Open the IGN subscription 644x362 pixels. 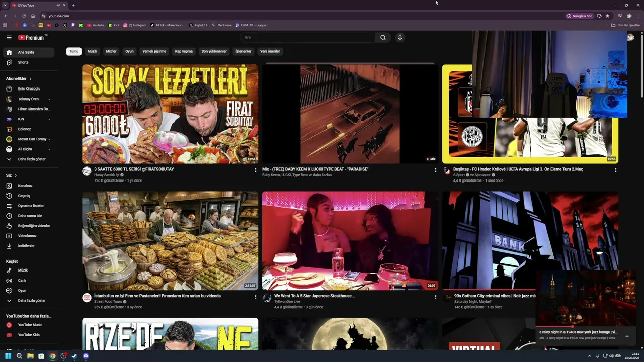pyautogui.click(x=28, y=119)
